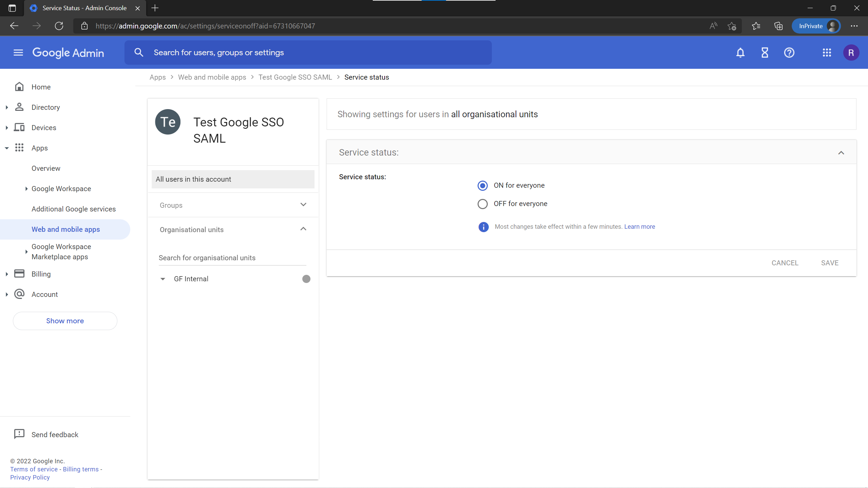The image size is (868, 488).
Task: View site information lock icon
Action: [x=84, y=26]
